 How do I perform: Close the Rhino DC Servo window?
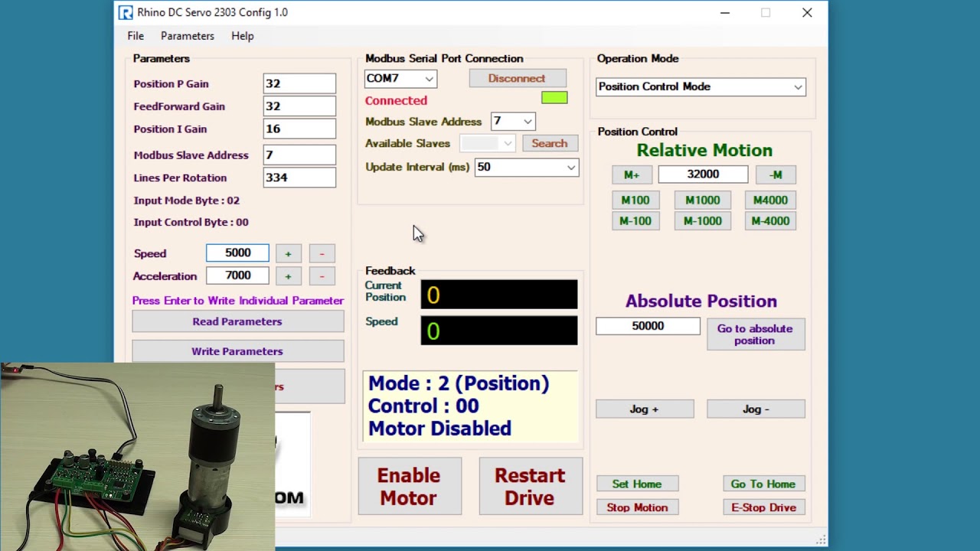807,12
